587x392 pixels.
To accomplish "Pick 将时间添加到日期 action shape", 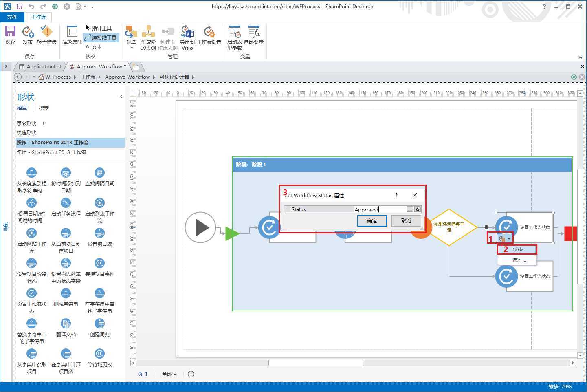I will 66,180.
